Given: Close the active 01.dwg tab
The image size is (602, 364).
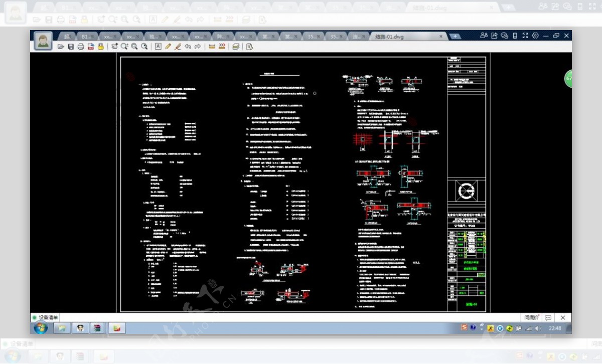Looking at the screenshot, I should click(x=441, y=37).
